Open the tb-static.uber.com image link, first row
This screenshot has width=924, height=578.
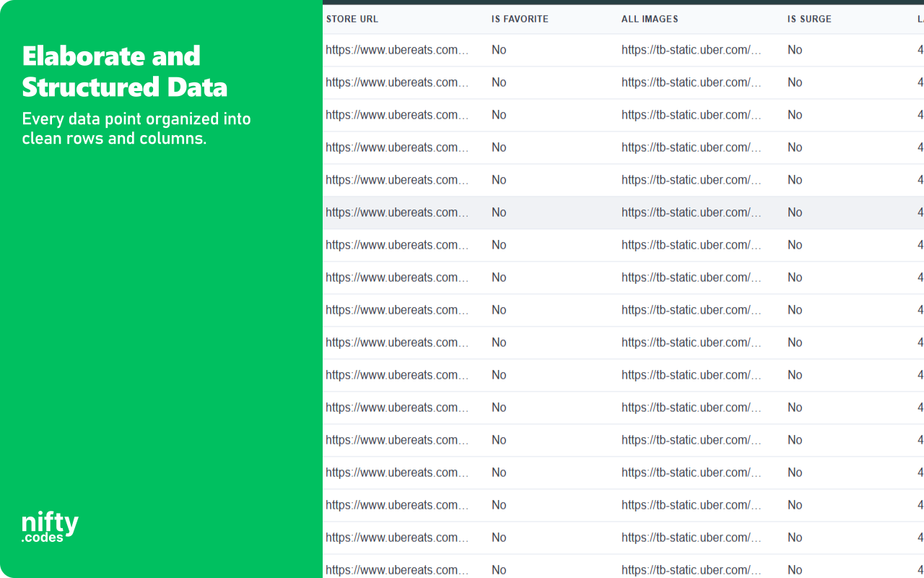(689, 50)
